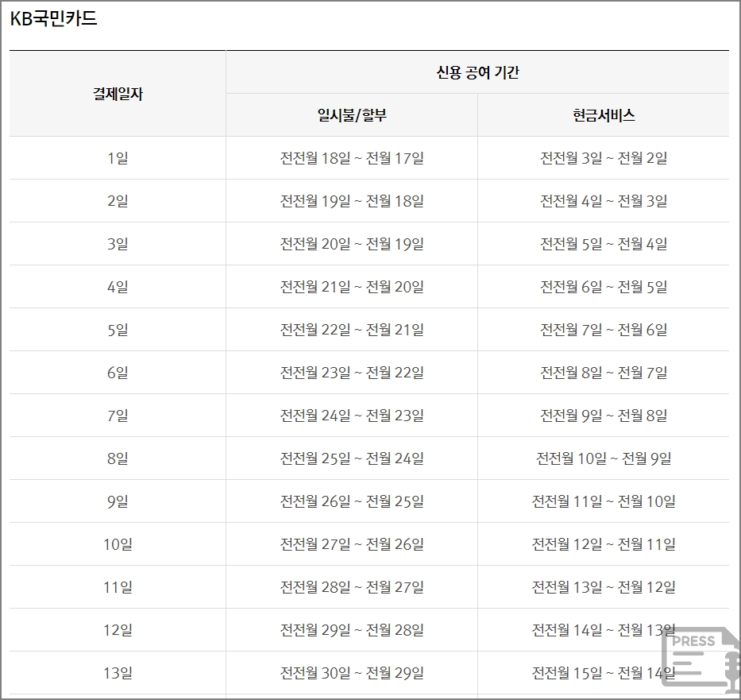Select cell 전전월 20일 ~ 전월 19일
This screenshot has width=741, height=700.
(352, 244)
